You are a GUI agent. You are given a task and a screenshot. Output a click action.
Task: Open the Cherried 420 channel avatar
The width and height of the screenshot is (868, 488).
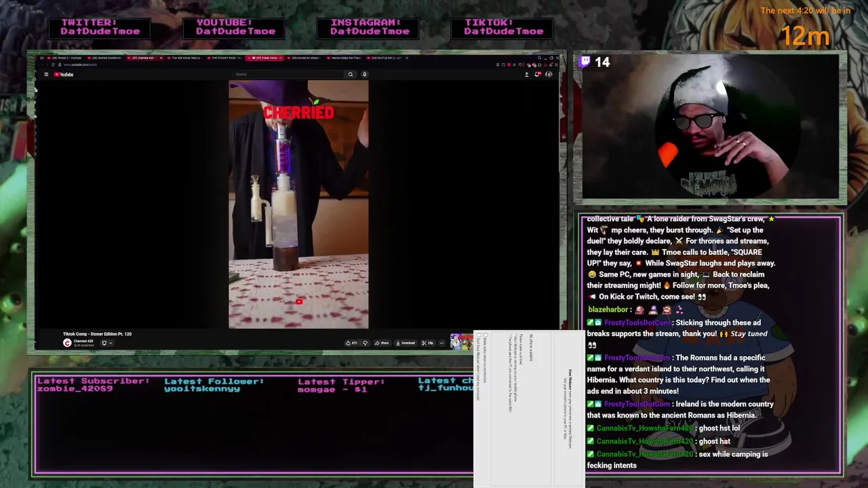(x=67, y=343)
